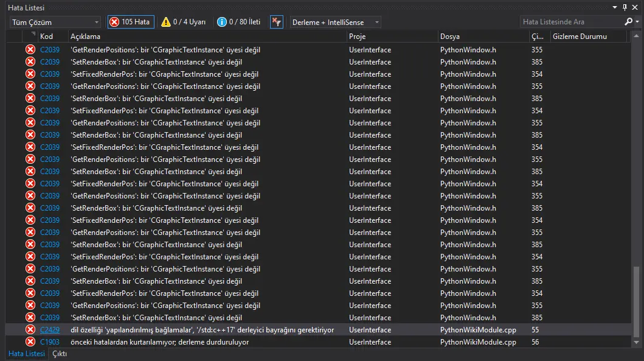Open the C2429 error code link
The height and width of the screenshot is (361, 644).
pyautogui.click(x=50, y=330)
